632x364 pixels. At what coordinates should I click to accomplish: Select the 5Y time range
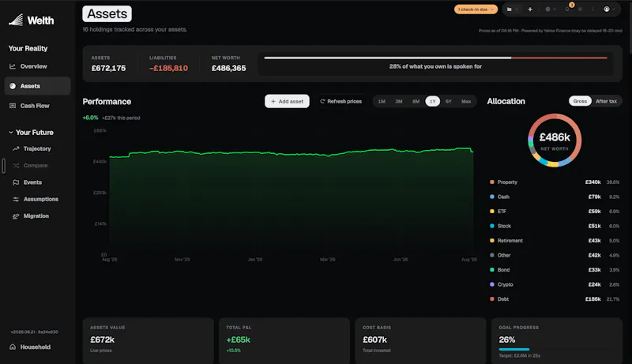(x=449, y=102)
